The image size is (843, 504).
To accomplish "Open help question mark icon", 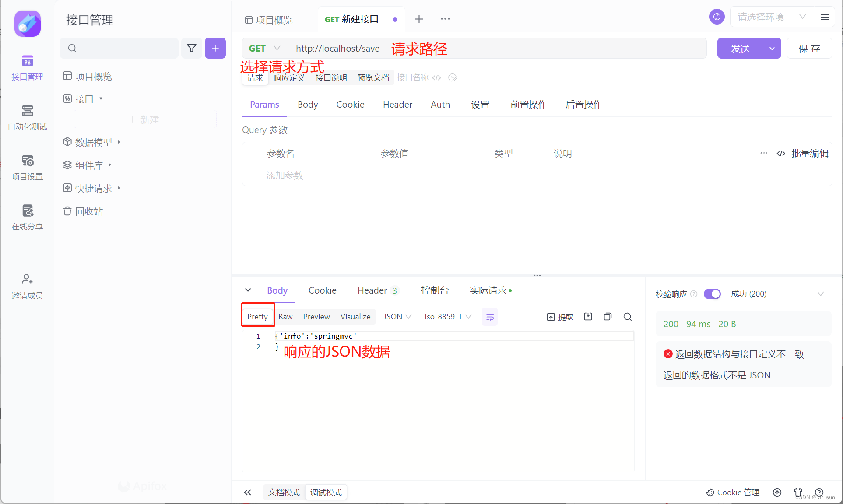I will (x=819, y=493).
